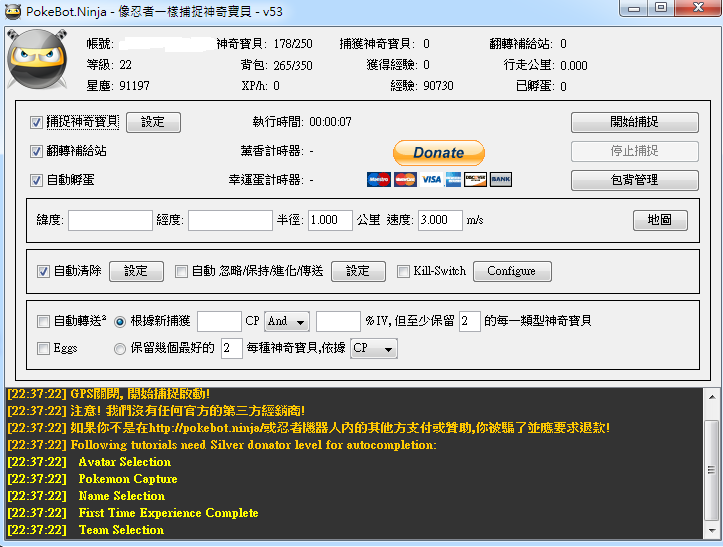The image size is (723, 547).
Task: Enable the Kill-Switch checkbox
Action: [403, 271]
